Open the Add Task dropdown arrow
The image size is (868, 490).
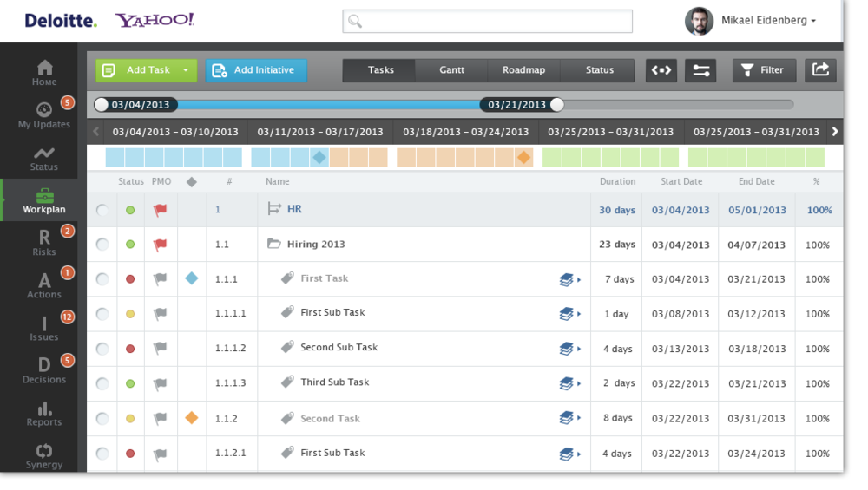[x=186, y=70]
